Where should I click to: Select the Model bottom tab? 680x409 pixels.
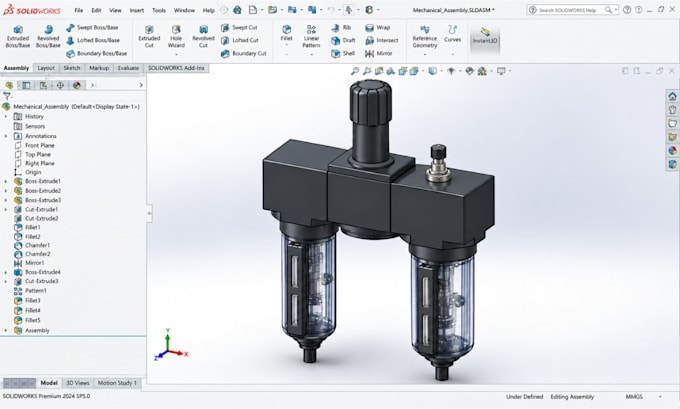[49, 383]
